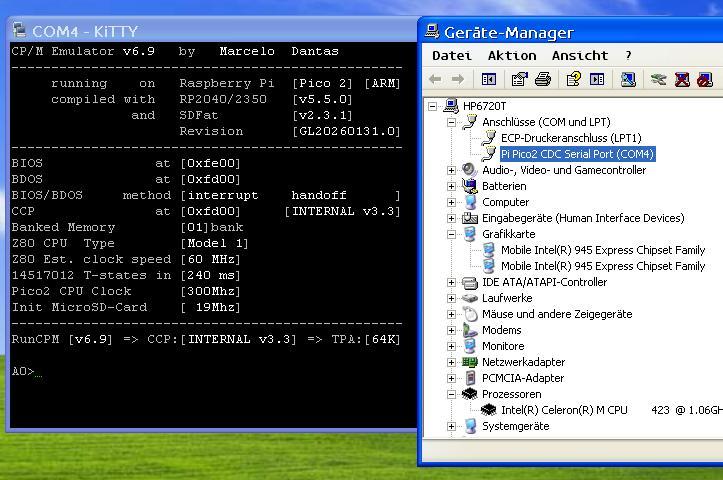Viewport: 723px width, 480px height.
Task: Collapse the Anschlüsse (COM und LPT) branch
Action: pos(451,122)
